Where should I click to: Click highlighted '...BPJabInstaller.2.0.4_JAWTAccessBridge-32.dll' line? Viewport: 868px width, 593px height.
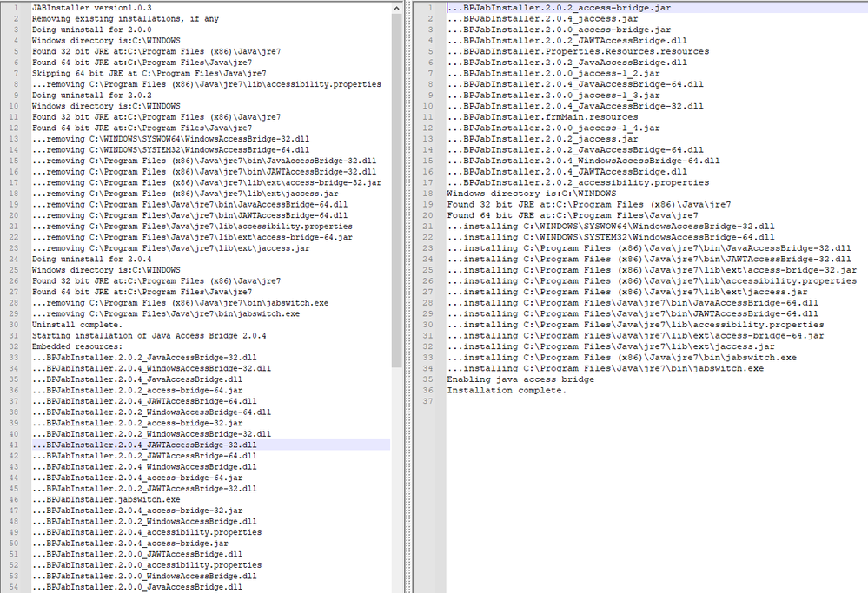click(144, 445)
